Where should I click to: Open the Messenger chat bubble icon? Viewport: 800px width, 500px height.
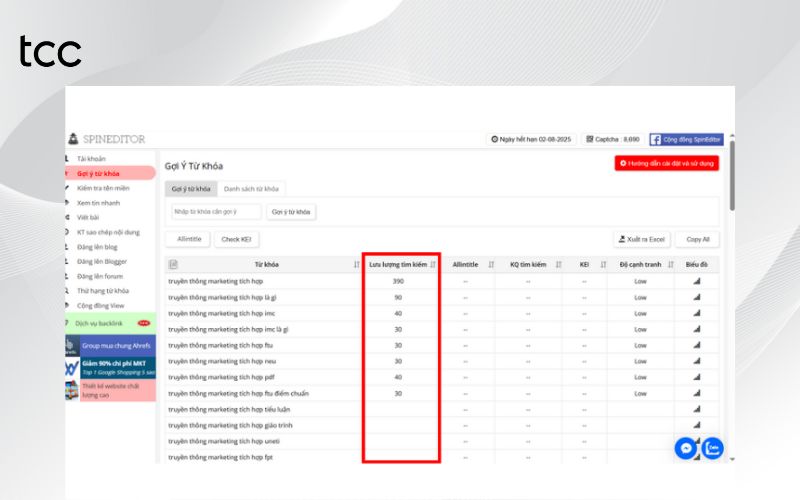[x=685, y=448]
